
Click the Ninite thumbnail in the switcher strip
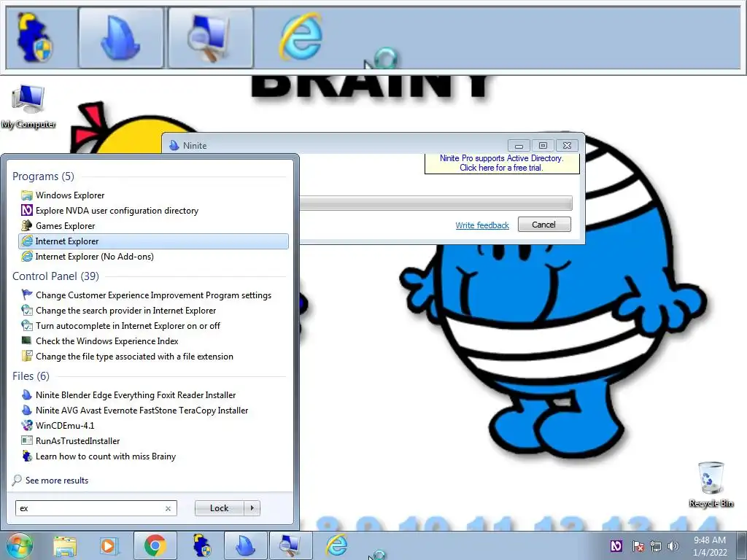click(x=121, y=38)
